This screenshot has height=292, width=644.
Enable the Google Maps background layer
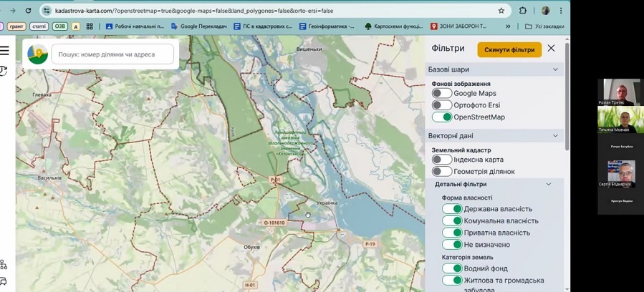click(442, 94)
